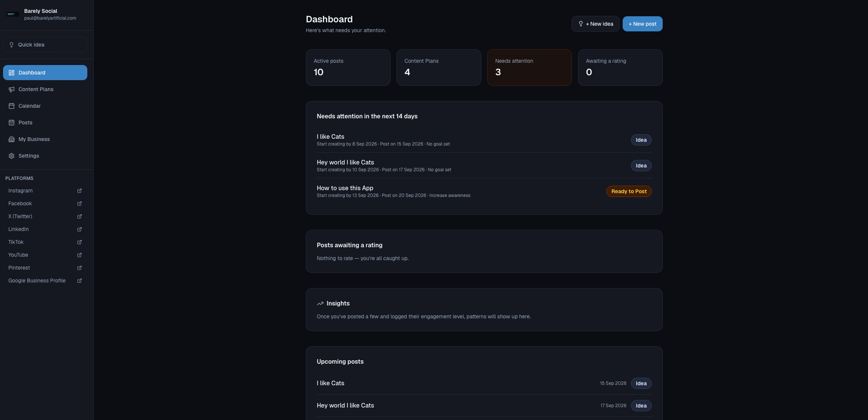This screenshot has height=420, width=868.
Task: Open Pinterest external link icon
Action: [79, 268]
